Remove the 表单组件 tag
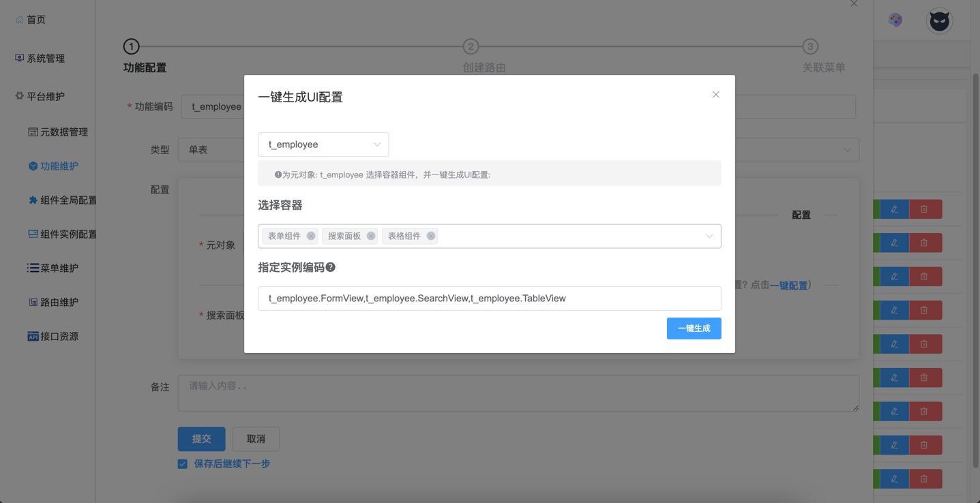This screenshot has width=980, height=503. pos(311,236)
